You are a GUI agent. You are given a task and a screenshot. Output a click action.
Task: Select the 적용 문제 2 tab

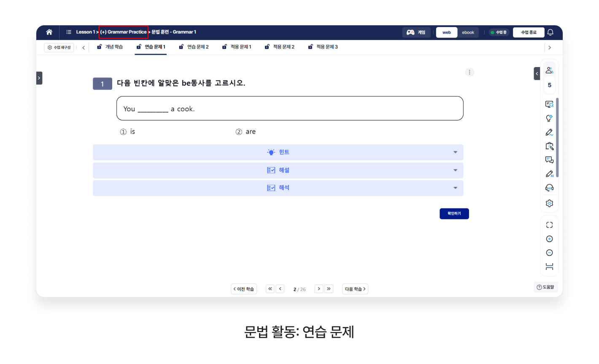point(280,47)
